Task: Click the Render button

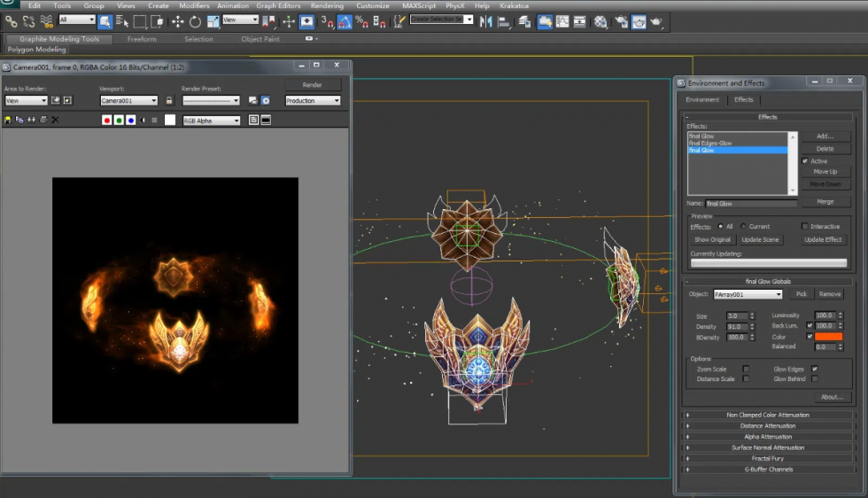Action: 312,85
